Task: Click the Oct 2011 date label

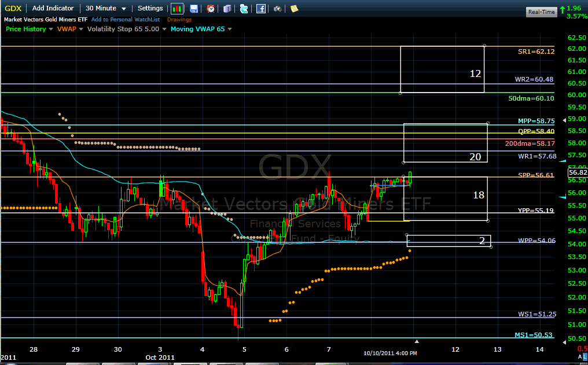Action: [160, 357]
